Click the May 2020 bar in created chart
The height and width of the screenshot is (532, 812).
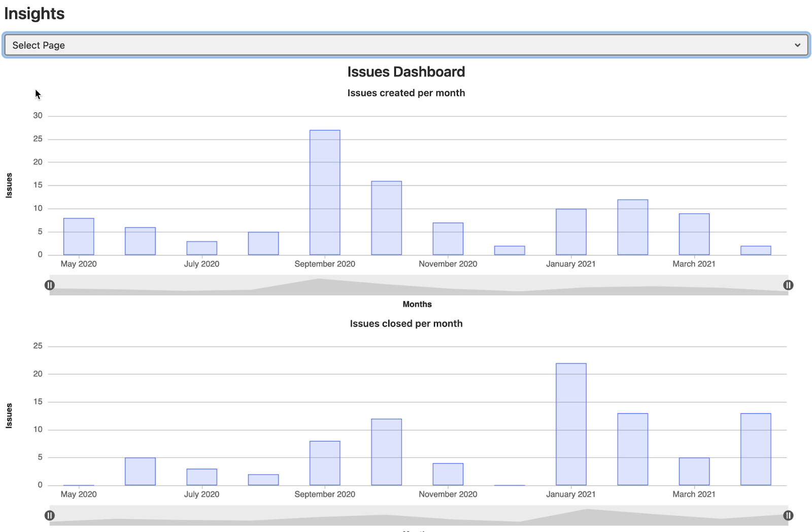(x=79, y=237)
